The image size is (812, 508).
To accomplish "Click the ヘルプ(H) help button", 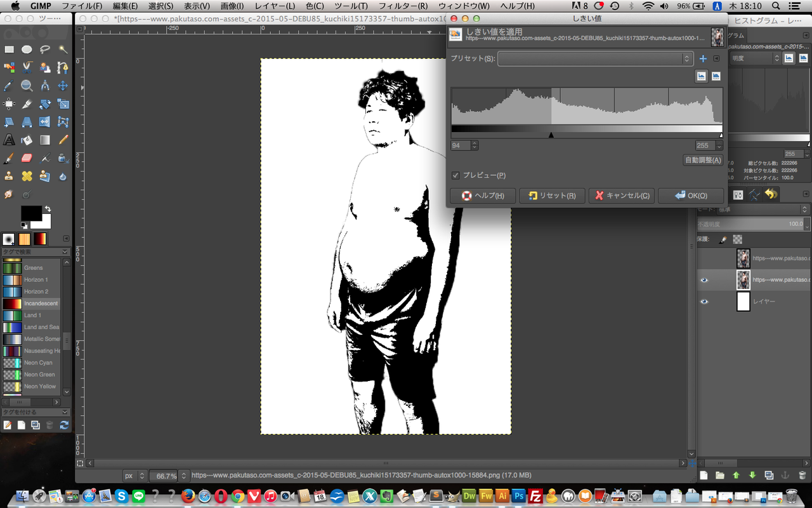I will pos(482,196).
